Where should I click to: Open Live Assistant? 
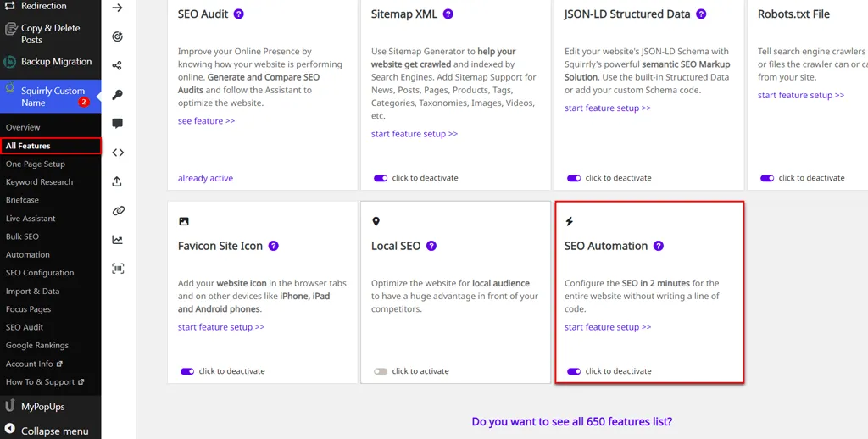point(31,218)
